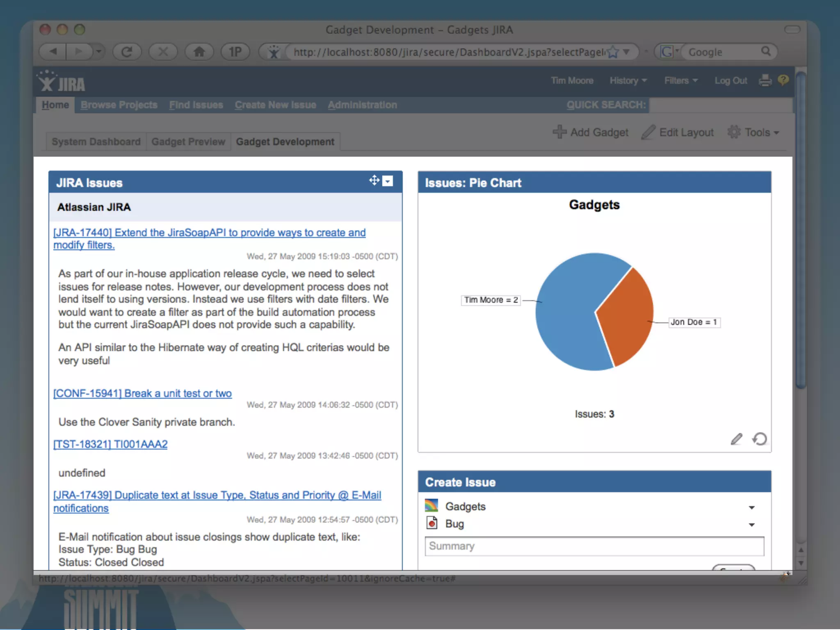Go to the browser Home icon
The image size is (840, 630).
pos(199,52)
